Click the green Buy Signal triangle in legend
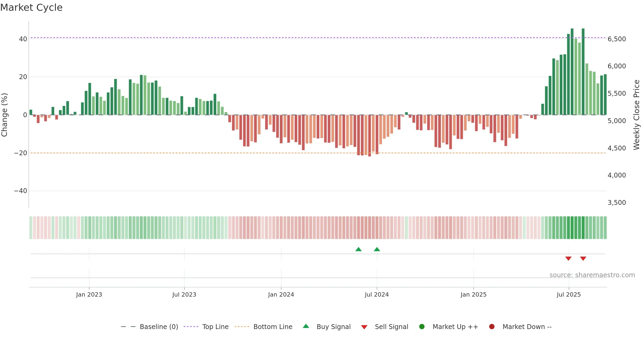Screen dimensions: 644x362 coord(306,326)
